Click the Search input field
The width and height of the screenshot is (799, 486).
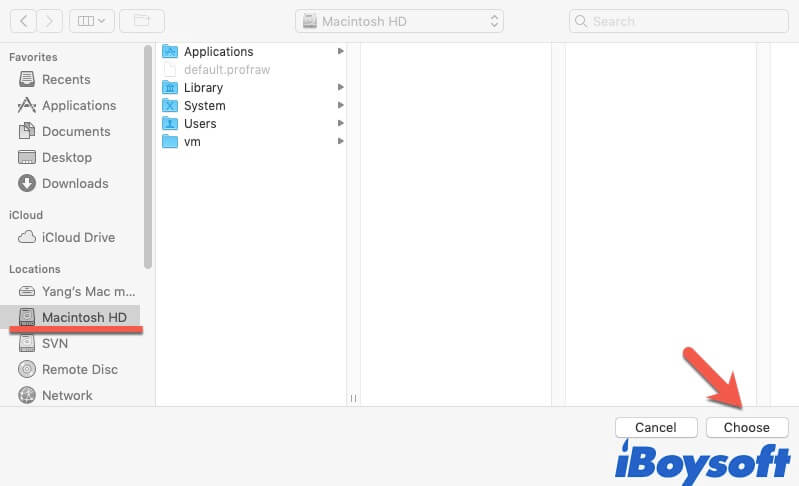(678, 21)
